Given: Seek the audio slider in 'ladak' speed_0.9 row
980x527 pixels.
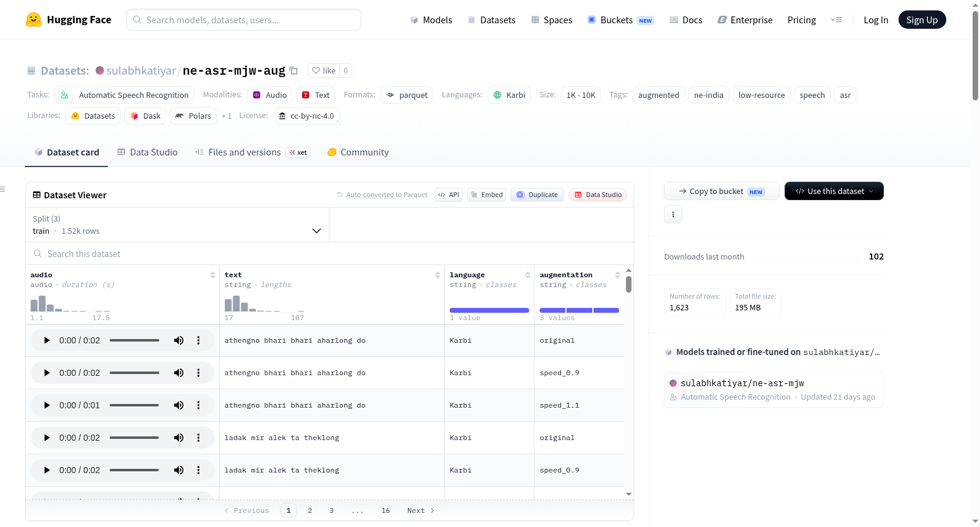Looking at the screenshot, I should pos(134,470).
